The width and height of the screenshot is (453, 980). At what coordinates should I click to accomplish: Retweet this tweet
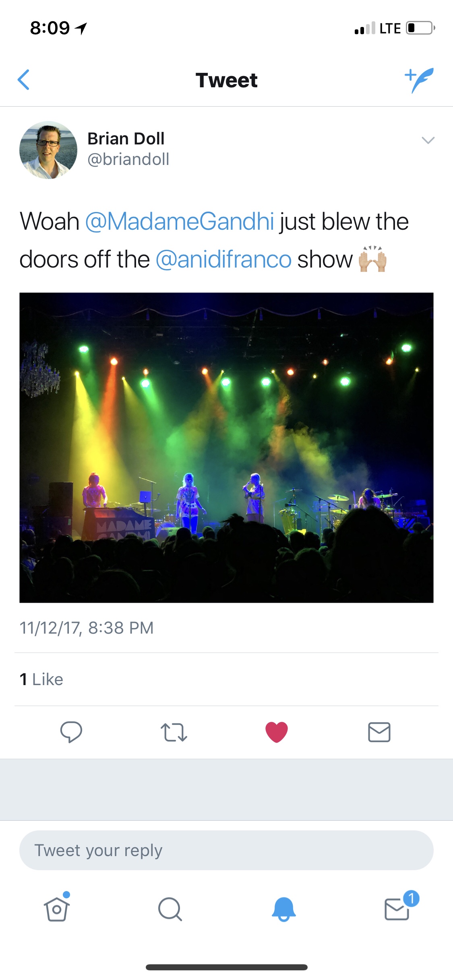coord(174,732)
